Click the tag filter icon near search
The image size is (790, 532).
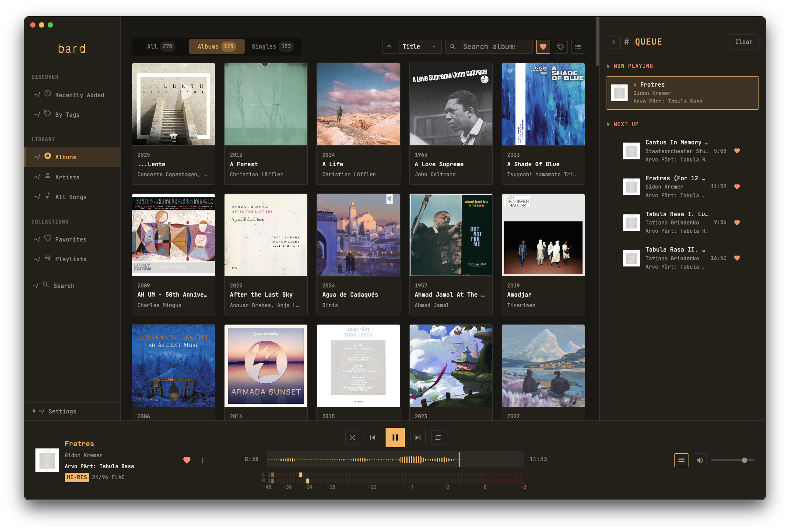(561, 47)
